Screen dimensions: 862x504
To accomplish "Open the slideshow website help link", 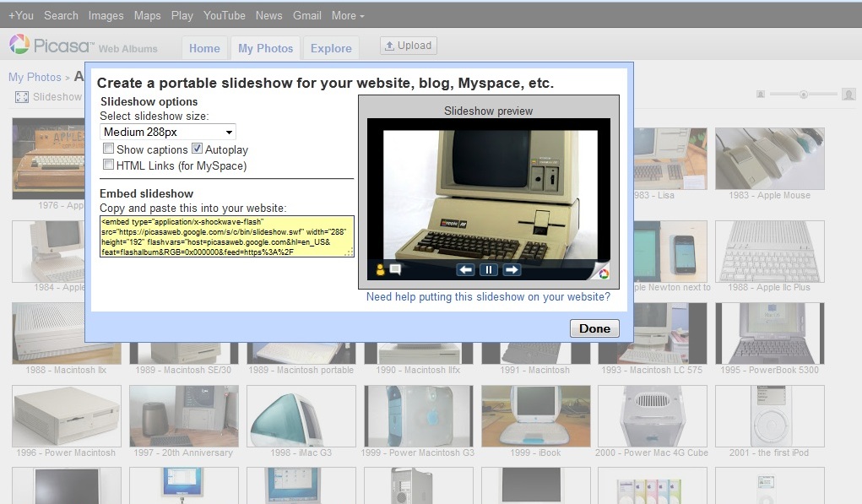I will click(488, 297).
